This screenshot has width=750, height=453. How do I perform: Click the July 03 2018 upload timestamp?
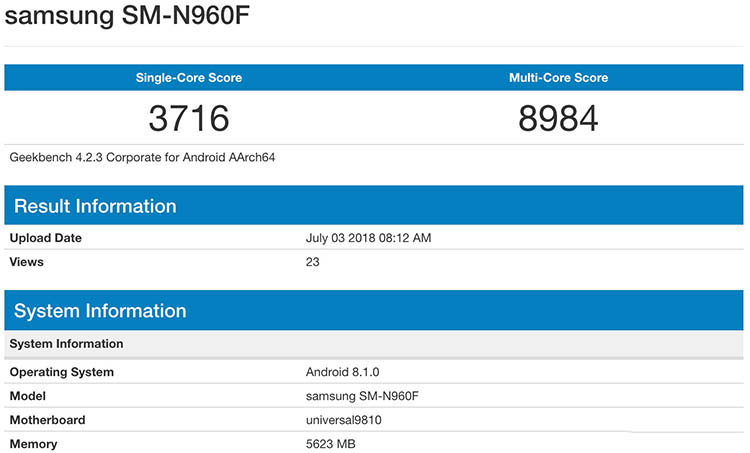point(368,238)
